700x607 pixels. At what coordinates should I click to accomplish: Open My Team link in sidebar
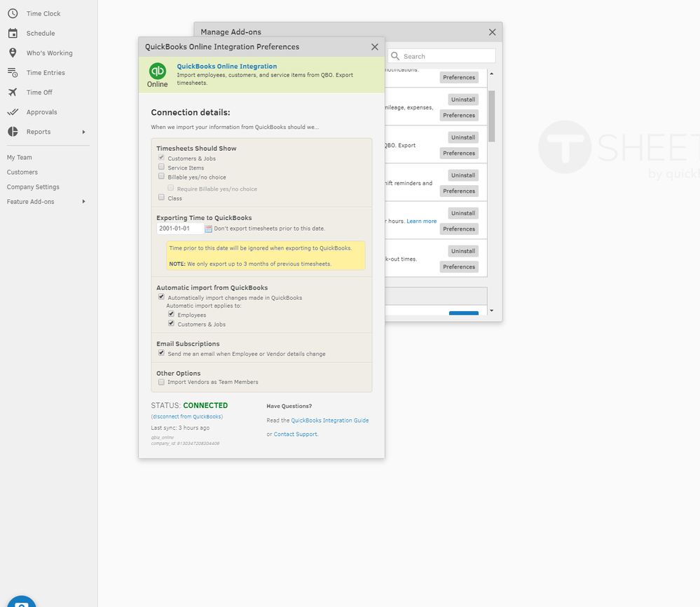19,157
